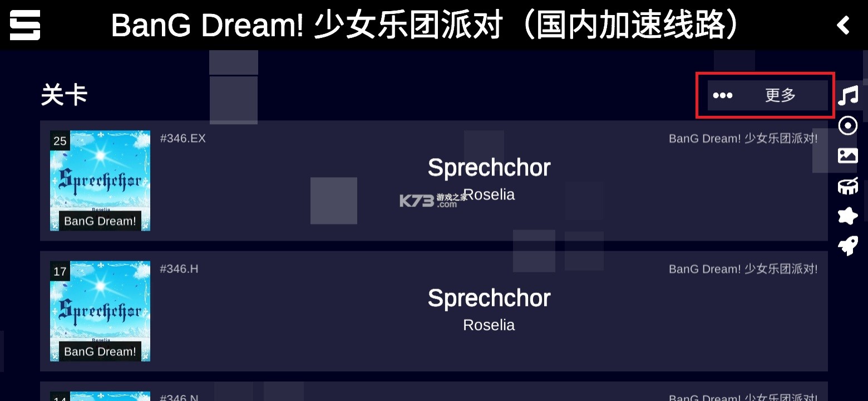
Task: Click the level 25 Sprechchor cover thumbnail
Action: pyautogui.click(x=100, y=180)
